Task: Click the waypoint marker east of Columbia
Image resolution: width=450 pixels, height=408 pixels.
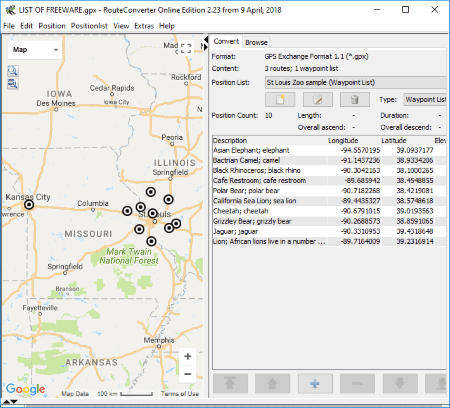Action: coord(127,211)
